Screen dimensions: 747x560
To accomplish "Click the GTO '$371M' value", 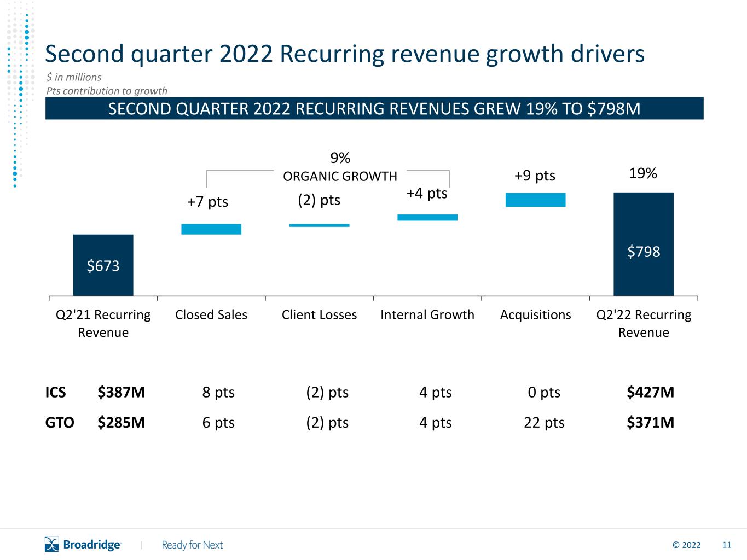I will pos(651,422).
